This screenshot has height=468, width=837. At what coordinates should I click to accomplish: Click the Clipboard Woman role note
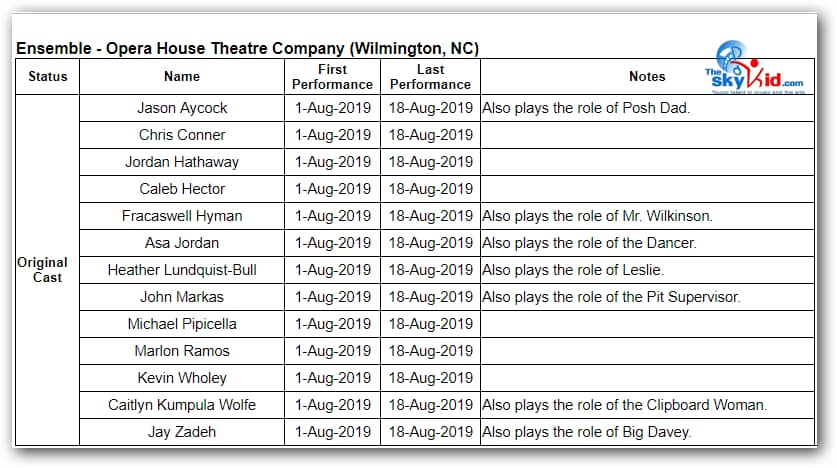point(624,405)
